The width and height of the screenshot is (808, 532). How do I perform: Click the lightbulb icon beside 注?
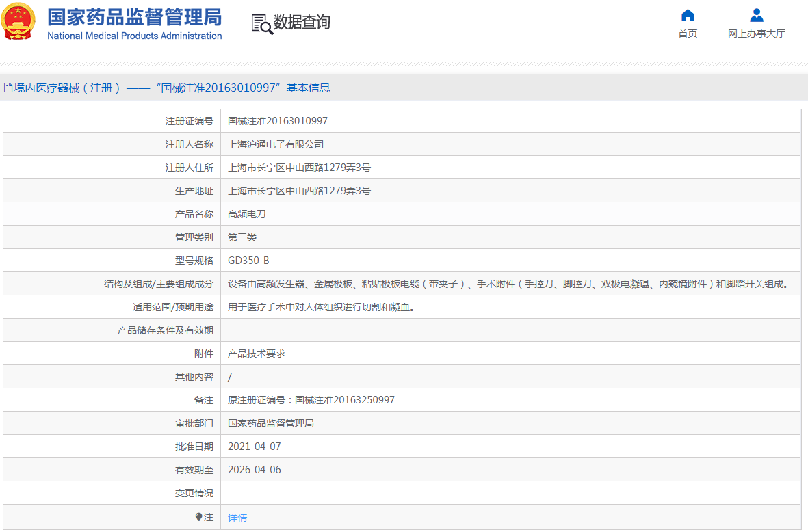[198, 516]
